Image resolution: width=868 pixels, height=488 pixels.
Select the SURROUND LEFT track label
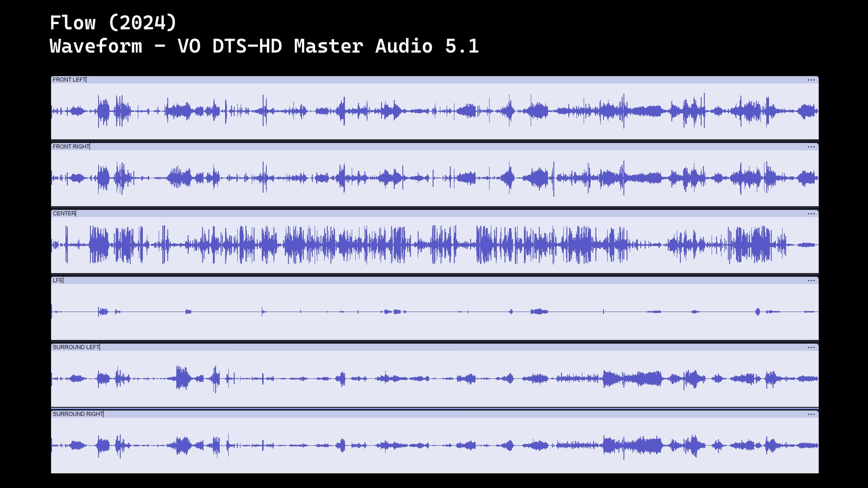click(x=76, y=347)
